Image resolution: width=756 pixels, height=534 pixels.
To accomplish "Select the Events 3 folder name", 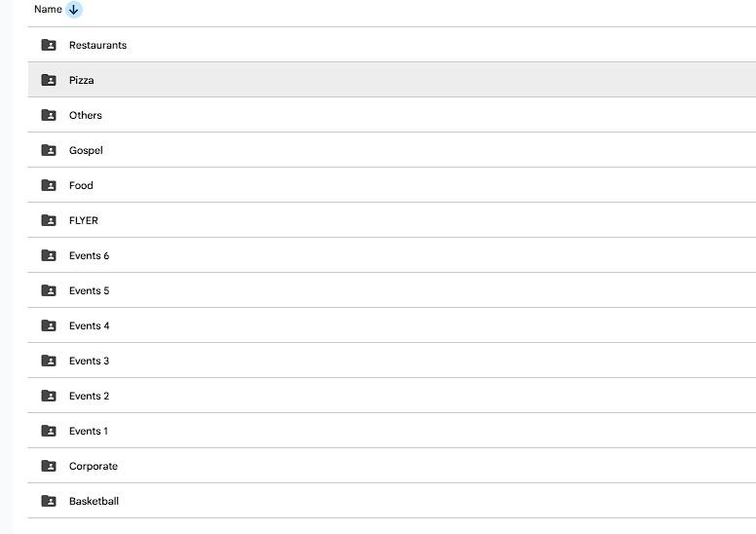I will (x=89, y=361).
